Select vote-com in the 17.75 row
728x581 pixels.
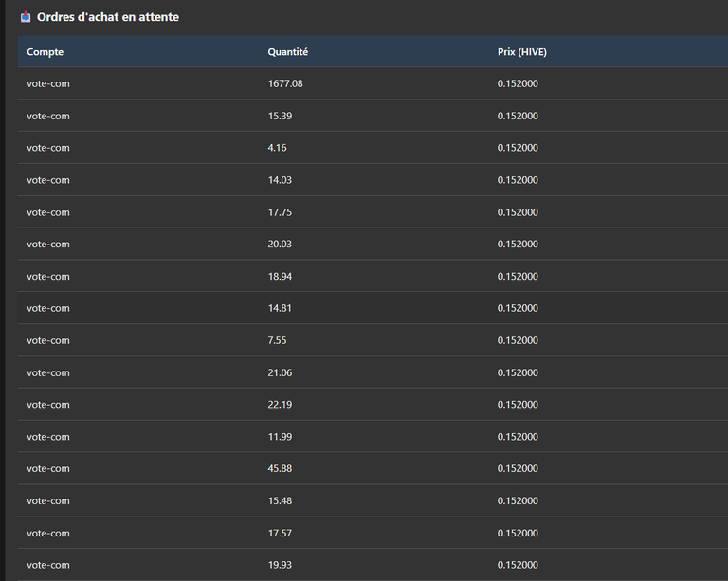point(48,212)
